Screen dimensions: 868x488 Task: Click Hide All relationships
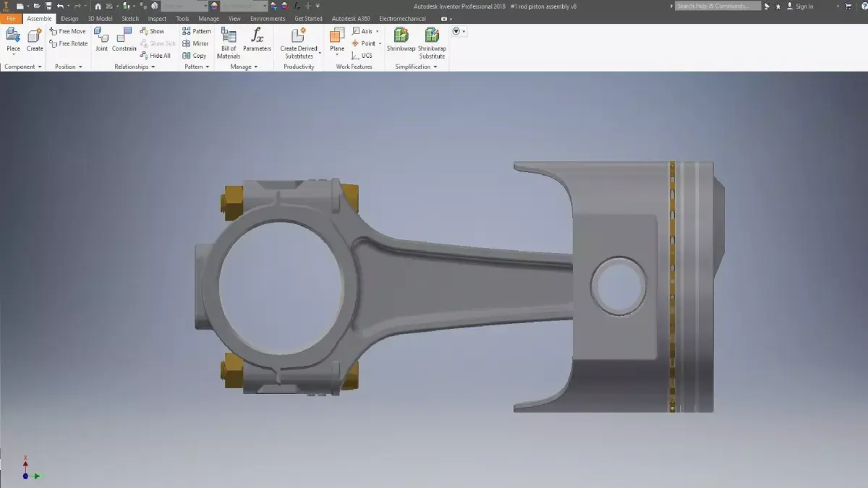coord(156,56)
